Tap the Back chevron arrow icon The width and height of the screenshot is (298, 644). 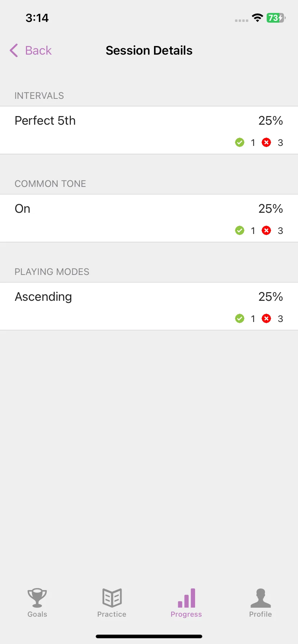coord(14,51)
